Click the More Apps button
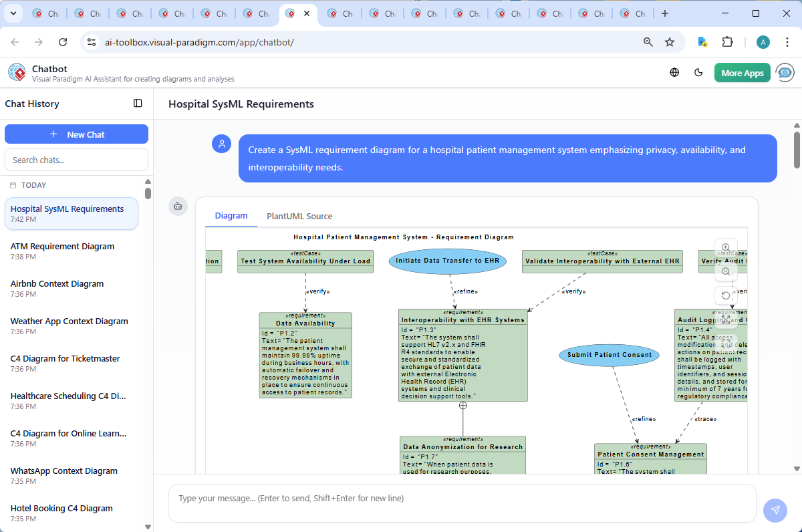Viewport: 802px width, 532px height. point(742,72)
